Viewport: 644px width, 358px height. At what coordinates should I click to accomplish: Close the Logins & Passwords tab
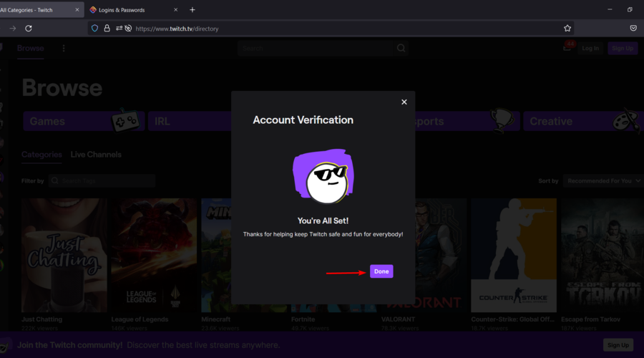(x=175, y=10)
